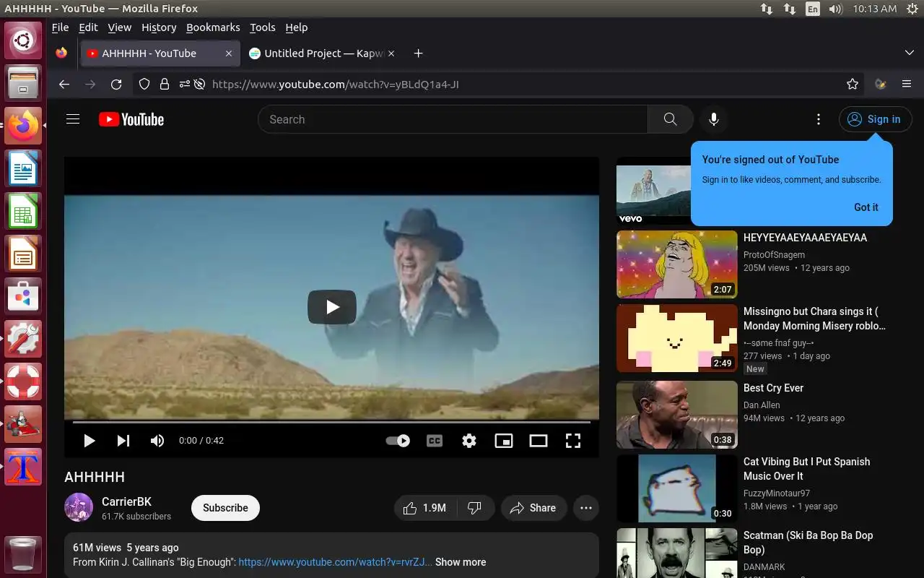The width and height of the screenshot is (924, 578).
Task: Launch LibreOffice Writer from dock
Action: [23, 169]
